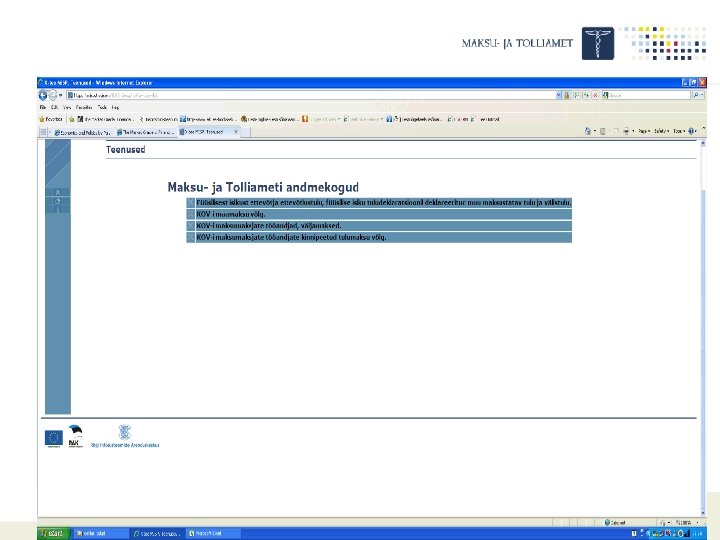
Task: Open the Safety dropdown menu
Action: (x=662, y=131)
